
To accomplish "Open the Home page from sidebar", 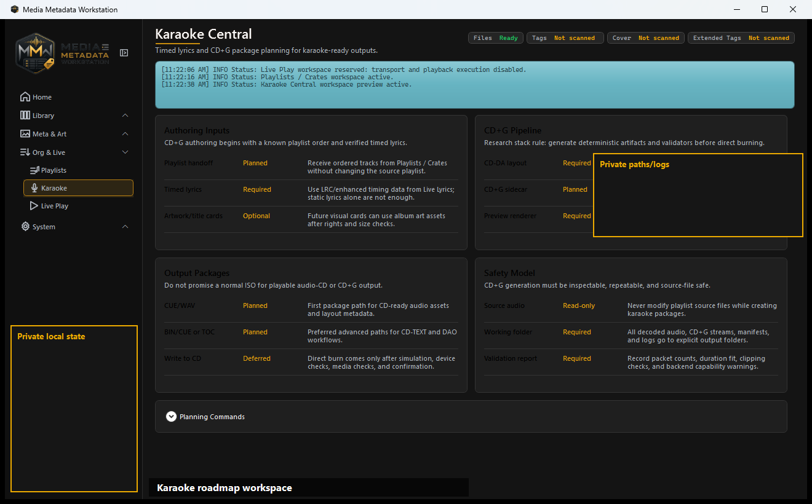I will tap(36, 97).
